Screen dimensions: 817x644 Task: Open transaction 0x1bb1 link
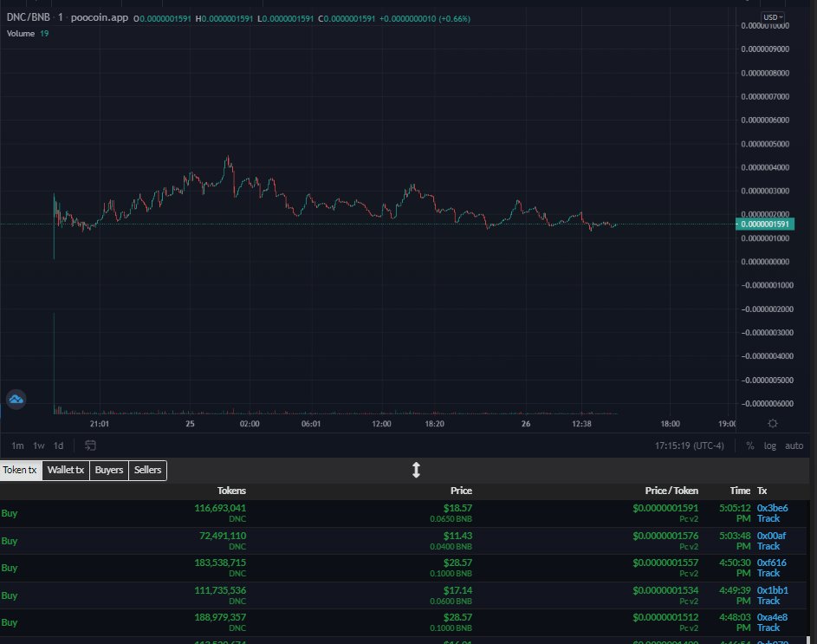point(773,590)
